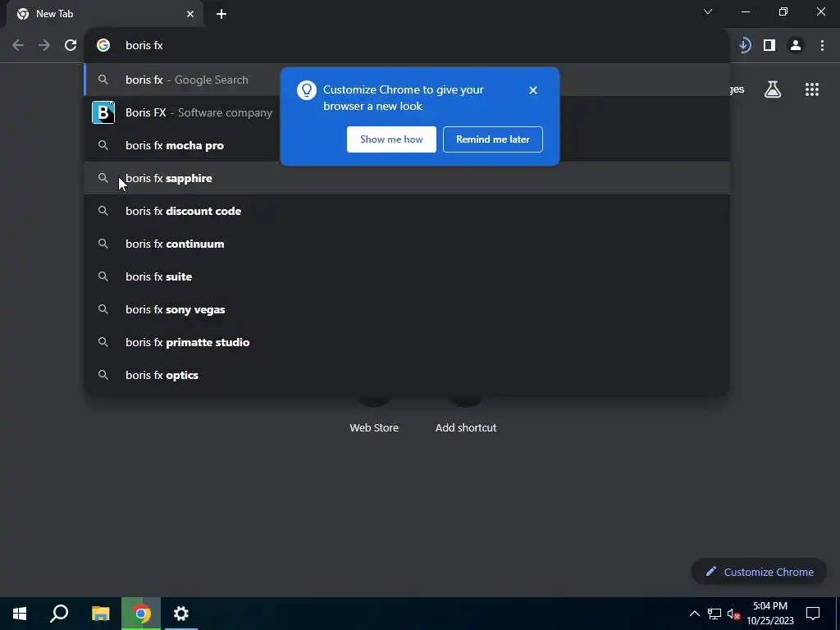Pick the 'boris fx optics' suggestion
The height and width of the screenshot is (630, 840).
[x=407, y=375]
